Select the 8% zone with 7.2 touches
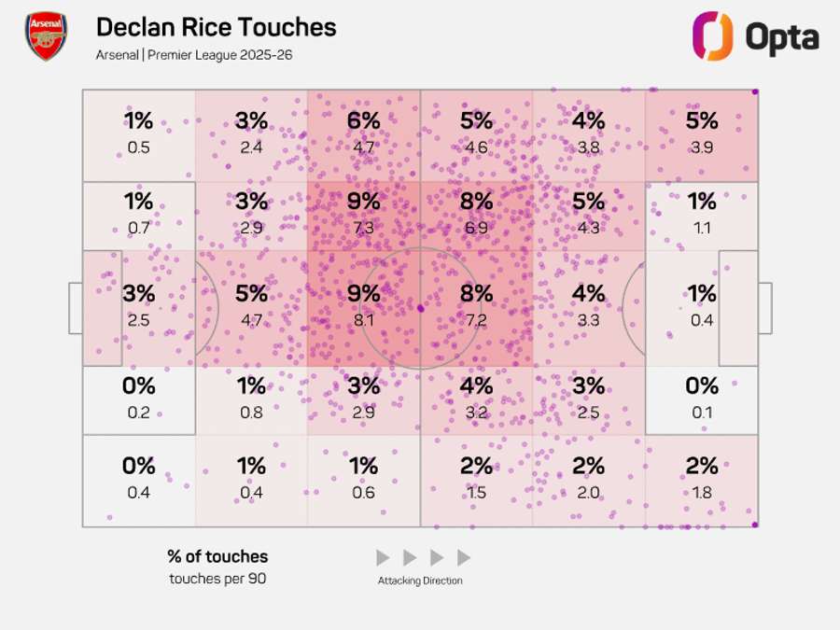The height and width of the screenshot is (630, 840). pos(476,308)
